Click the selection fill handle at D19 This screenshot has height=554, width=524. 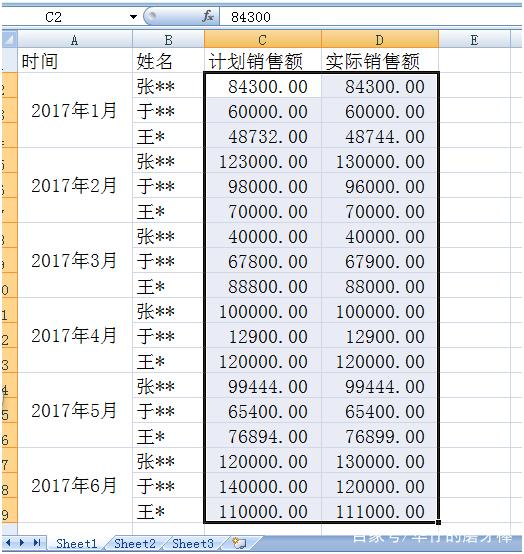click(438, 522)
